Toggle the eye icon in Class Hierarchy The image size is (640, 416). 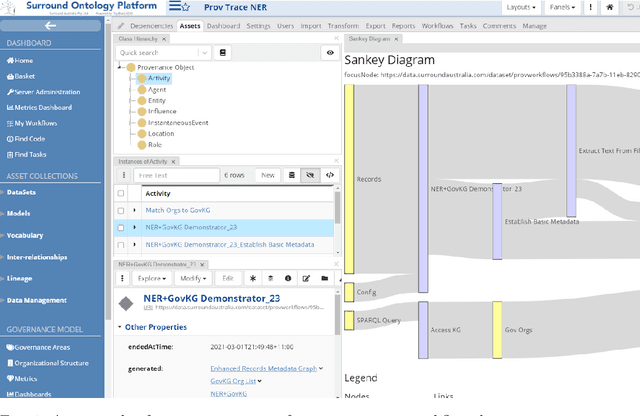[x=328, y=52]
